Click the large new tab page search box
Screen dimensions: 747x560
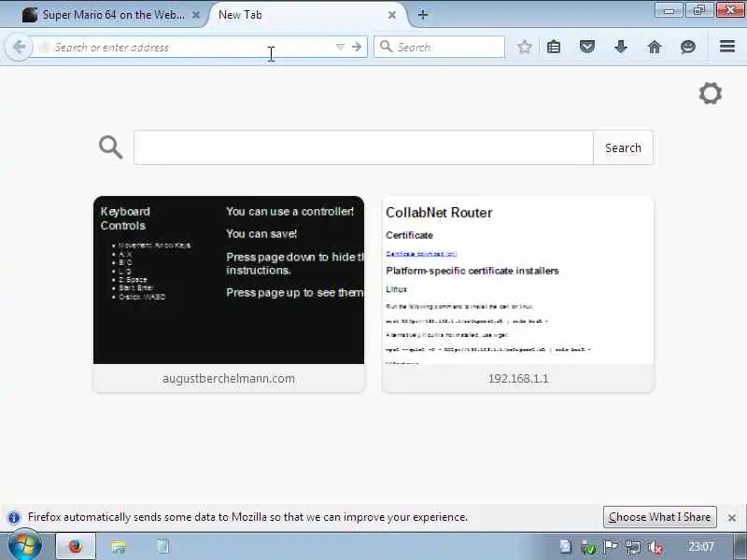click(x=363, y=147)
